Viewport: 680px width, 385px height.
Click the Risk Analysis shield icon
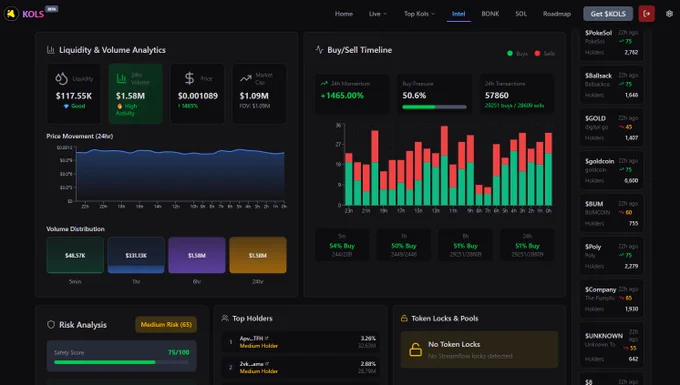(51, 324)
